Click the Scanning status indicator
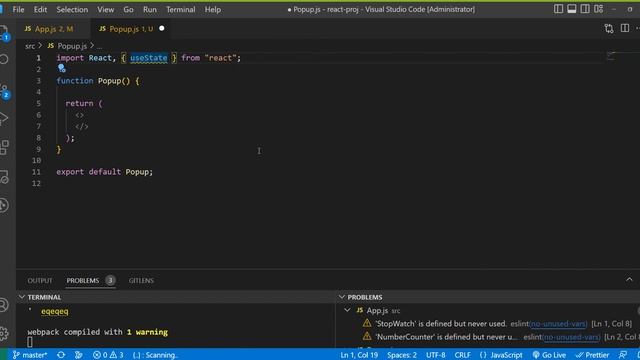 156,355
